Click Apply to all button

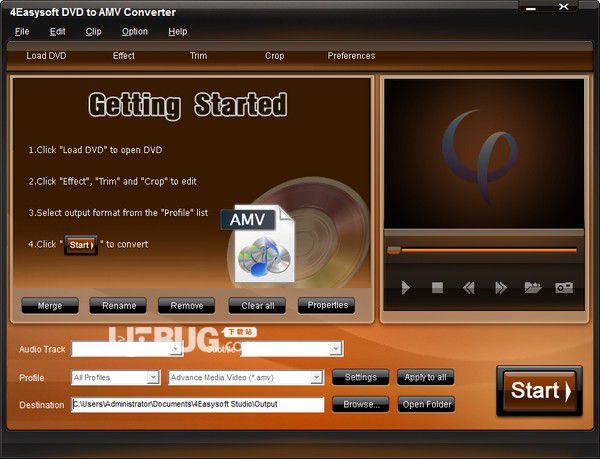[426, 377]
